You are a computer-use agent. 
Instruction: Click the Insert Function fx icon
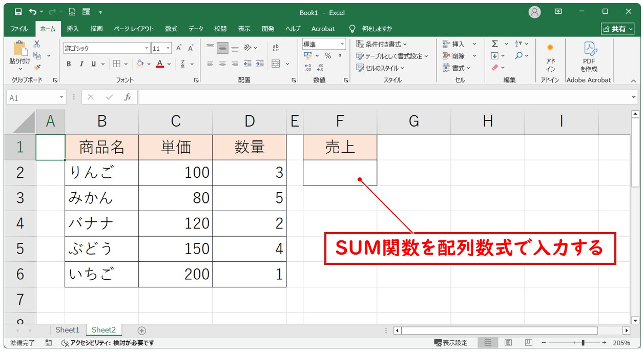(128, 97)
